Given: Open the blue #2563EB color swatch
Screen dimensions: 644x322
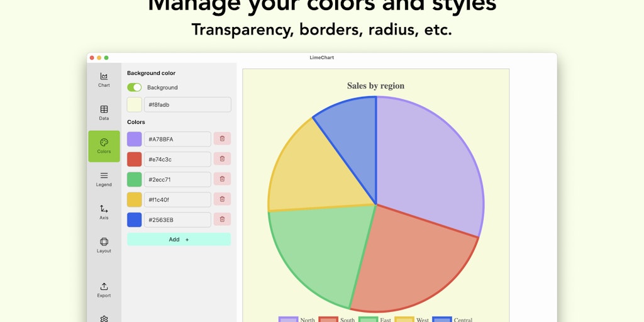Looking at the screenshot, I should pyautogui.click(x=135, y=219).
